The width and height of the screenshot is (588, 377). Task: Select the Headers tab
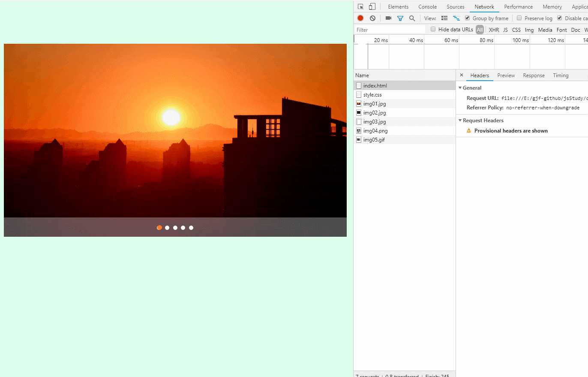480,75
